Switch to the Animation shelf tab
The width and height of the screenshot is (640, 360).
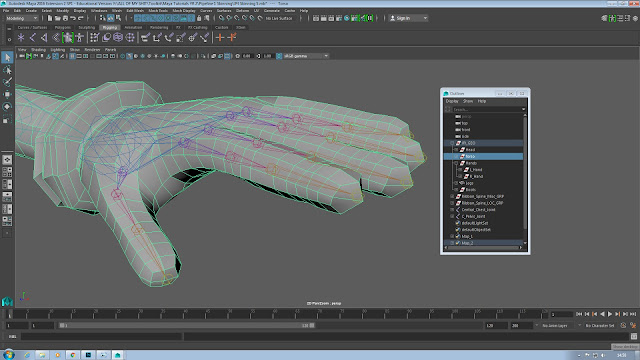click(133, 27)
